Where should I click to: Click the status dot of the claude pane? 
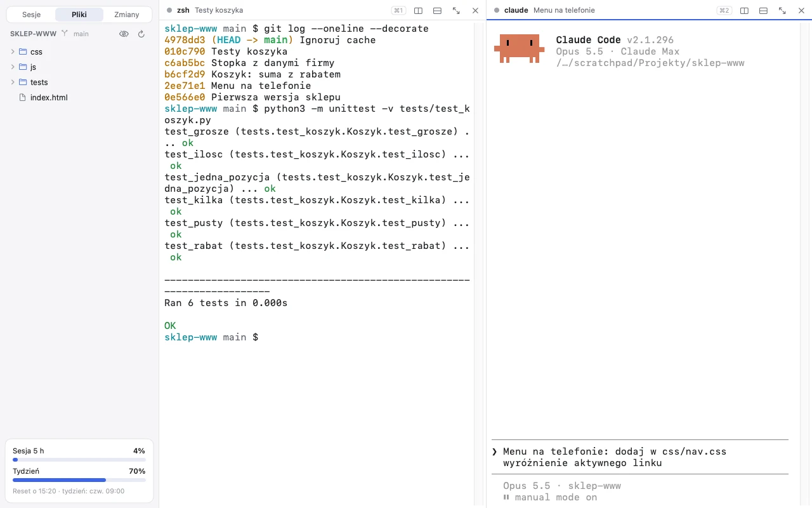[497, 10]
